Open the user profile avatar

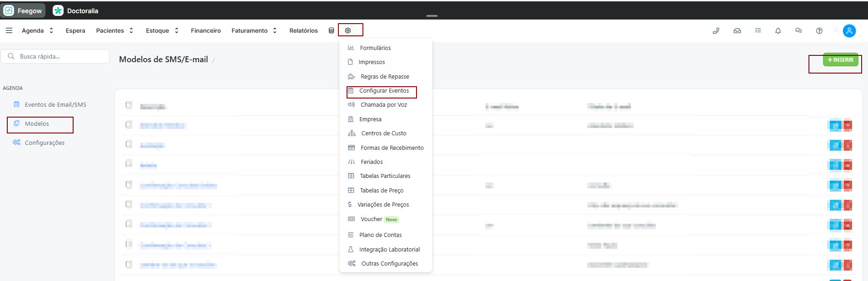point(849,31)
